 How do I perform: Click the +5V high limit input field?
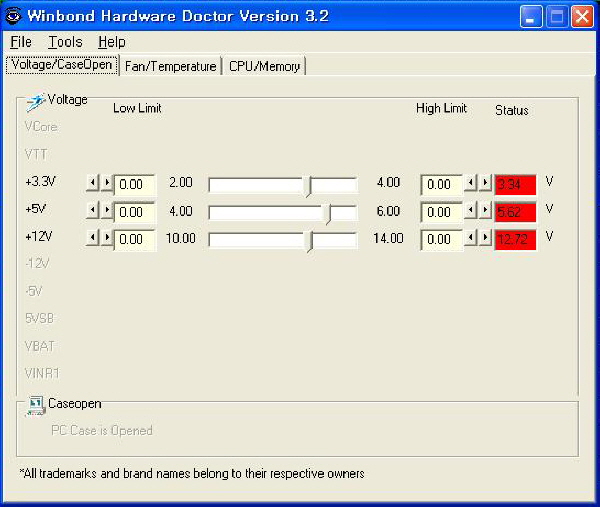tap(442, 212)
